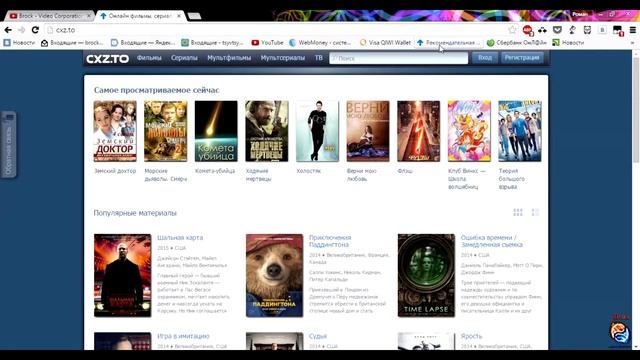Open the Фильмы menu item
640x360 pixels.
pos(149,58)
